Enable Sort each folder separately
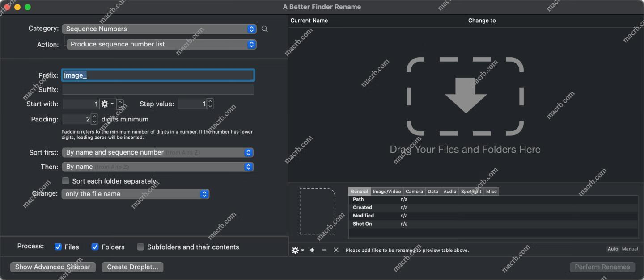 [66, 181]
